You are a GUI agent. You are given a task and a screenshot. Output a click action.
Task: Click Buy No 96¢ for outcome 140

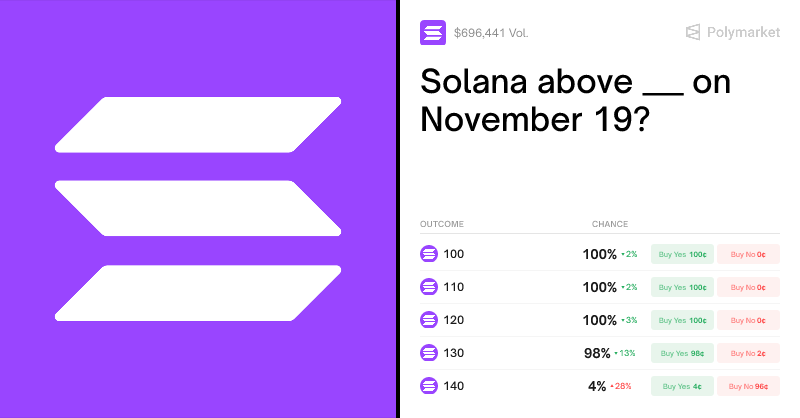[x=748, y=386]
